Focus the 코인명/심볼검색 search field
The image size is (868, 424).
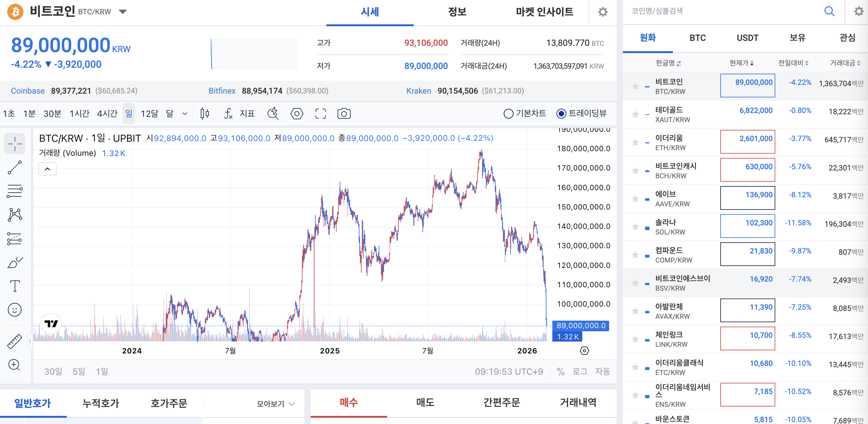724,11
